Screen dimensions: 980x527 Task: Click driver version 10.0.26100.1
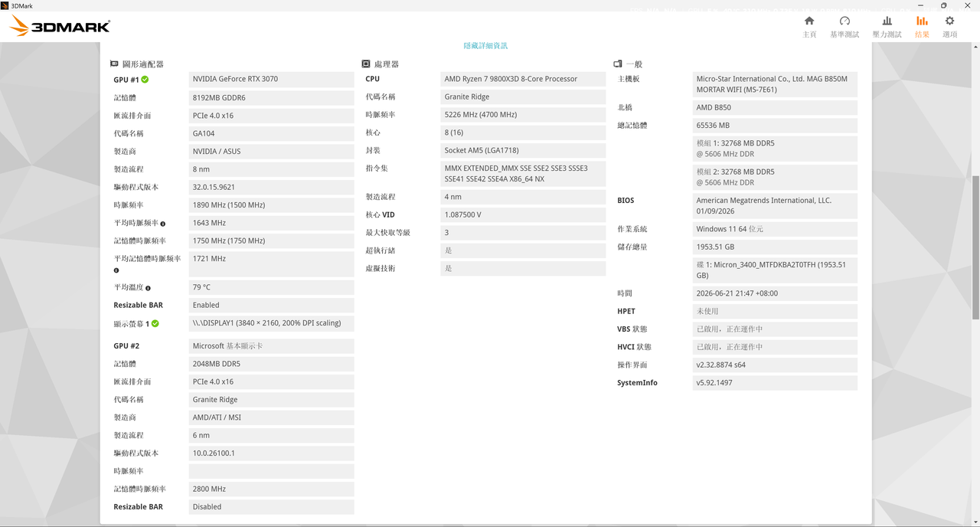coord(271,453)
